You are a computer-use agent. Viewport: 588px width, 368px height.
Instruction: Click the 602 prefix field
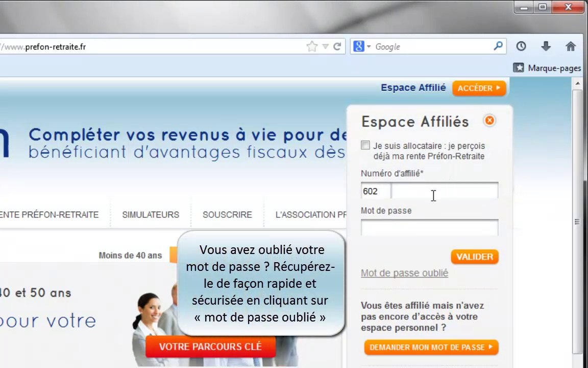[375, 191]
